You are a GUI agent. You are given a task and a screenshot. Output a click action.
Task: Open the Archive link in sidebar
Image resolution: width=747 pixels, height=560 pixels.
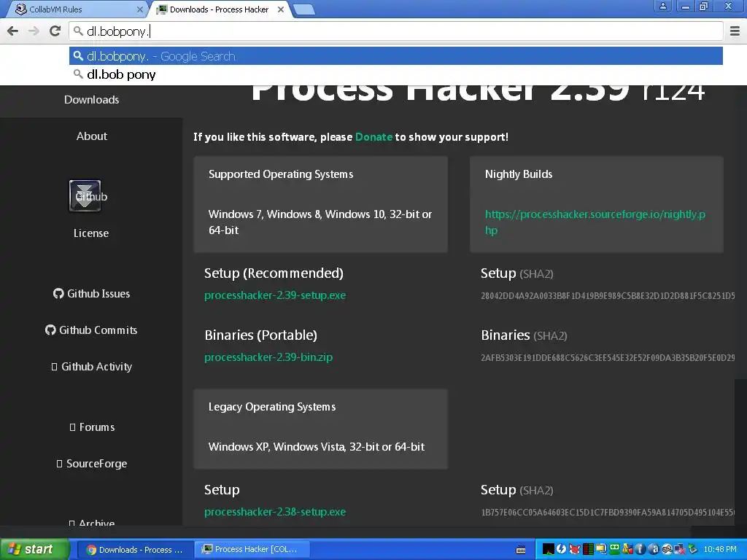91,523
